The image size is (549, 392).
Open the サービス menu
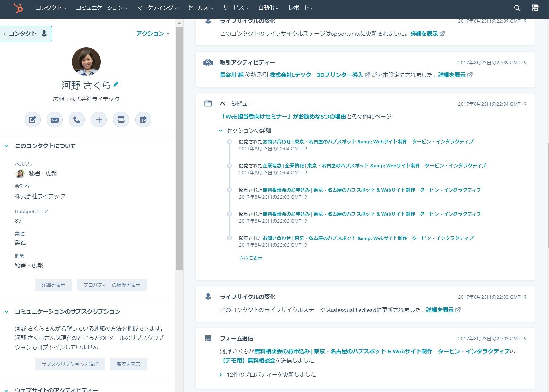[x=236, y=8]
